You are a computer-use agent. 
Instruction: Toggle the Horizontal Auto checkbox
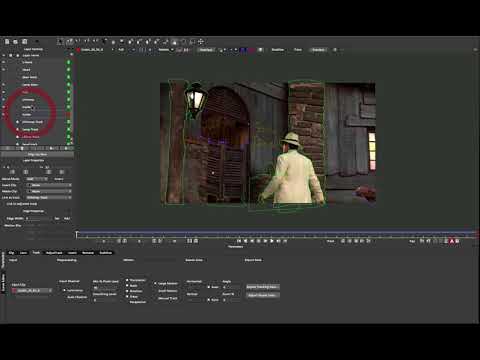pos(209,287)
